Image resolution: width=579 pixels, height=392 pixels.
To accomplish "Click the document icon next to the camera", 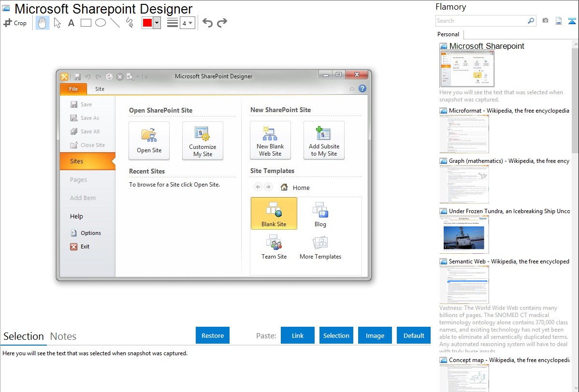I will [559, 21].
